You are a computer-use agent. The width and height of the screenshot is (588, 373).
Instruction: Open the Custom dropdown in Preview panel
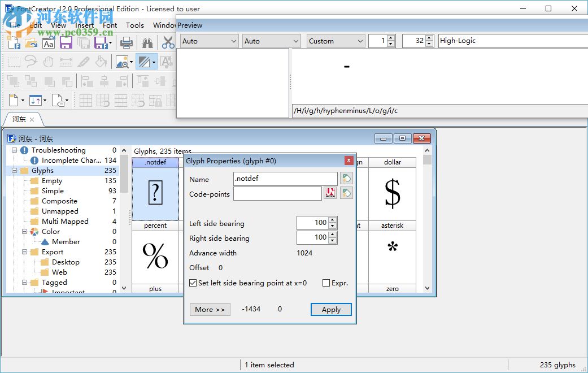pos(336,41)
